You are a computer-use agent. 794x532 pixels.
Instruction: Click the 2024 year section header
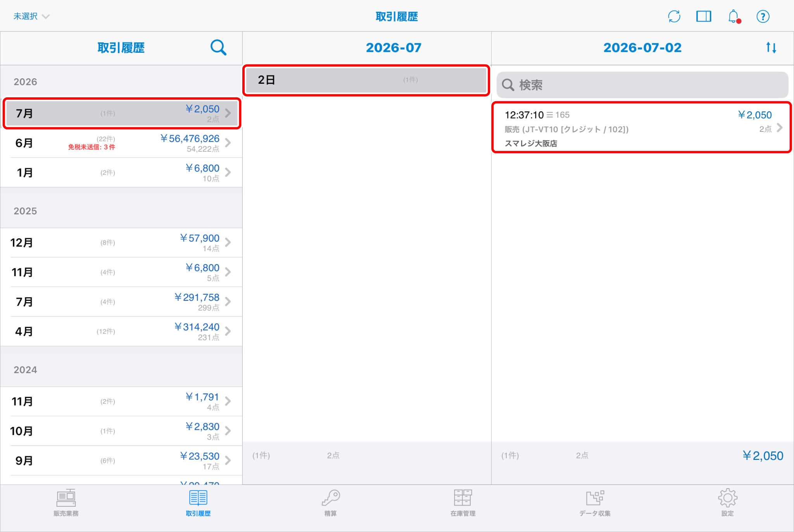25,370
